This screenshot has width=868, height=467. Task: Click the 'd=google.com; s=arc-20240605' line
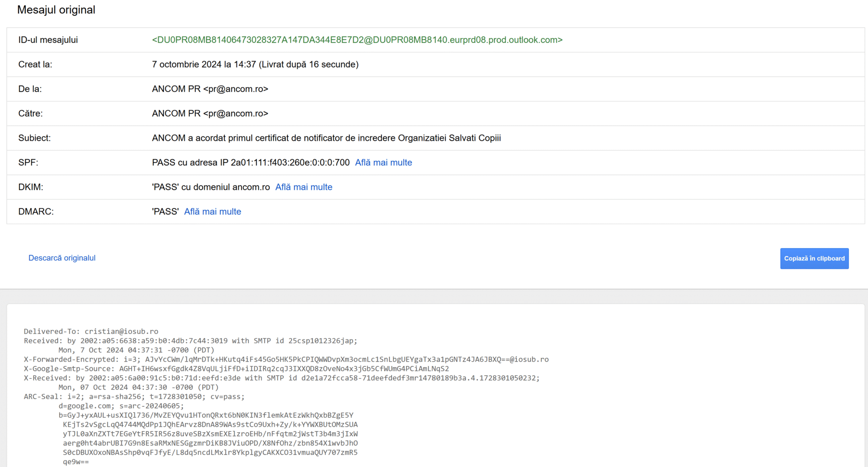[x=121, y=406]
